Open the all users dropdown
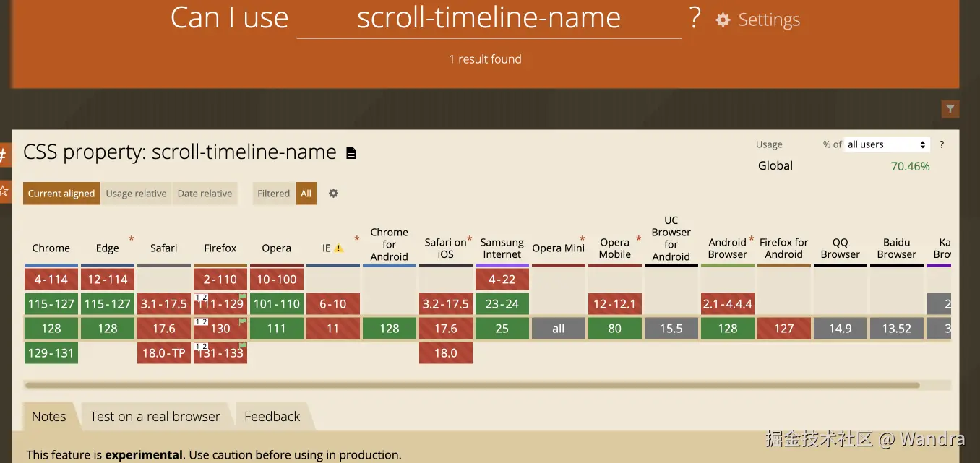Viewport: 980px width, 463px height. point(887,144)
